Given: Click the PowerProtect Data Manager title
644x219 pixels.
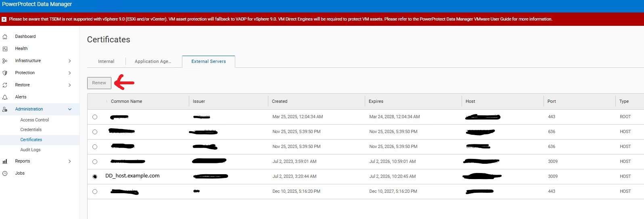Looking at the screenshot, I should tap(37, 4).
